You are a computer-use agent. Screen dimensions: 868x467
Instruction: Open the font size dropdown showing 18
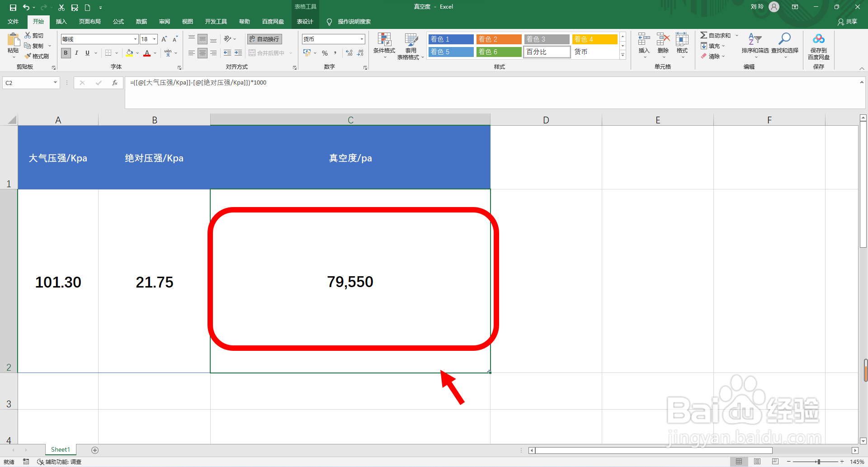154,39
